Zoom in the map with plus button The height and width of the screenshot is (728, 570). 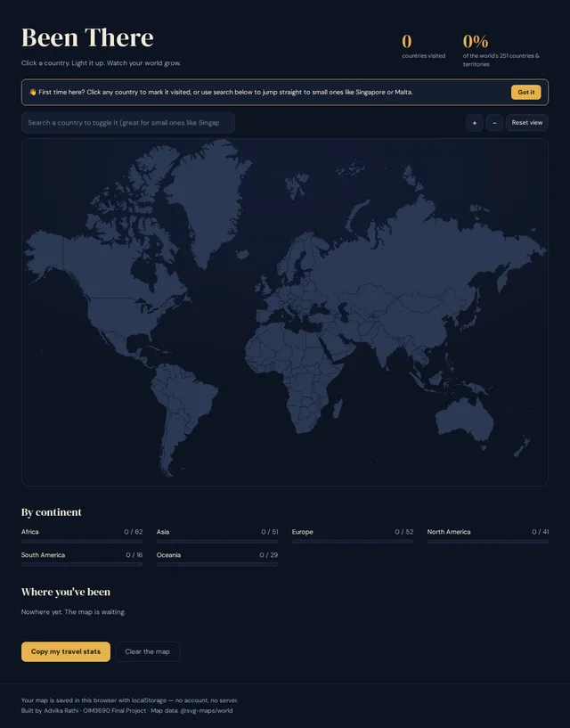tap(475, 123)
